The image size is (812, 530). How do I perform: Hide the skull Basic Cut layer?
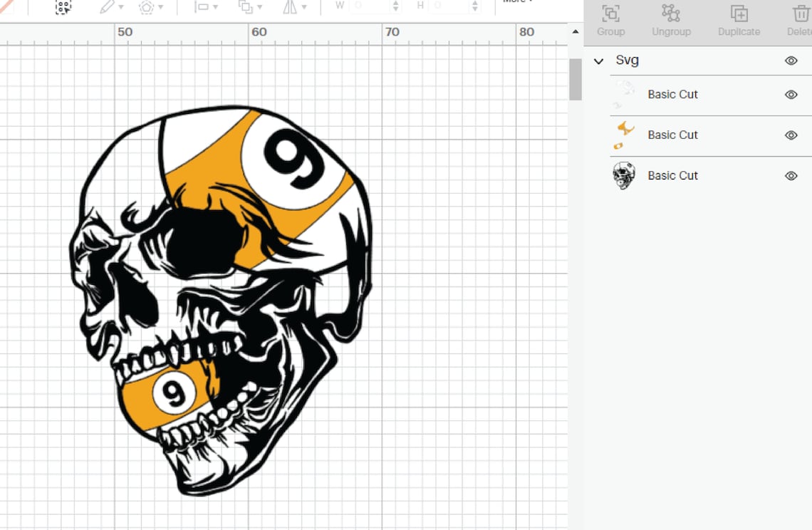tap(791, 175)
